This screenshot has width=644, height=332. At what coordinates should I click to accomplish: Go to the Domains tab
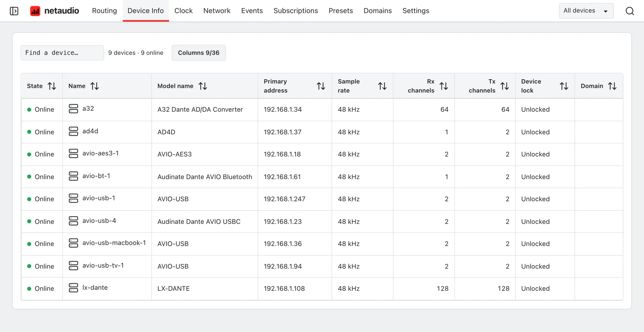pyautogui.click(x=378, y=11)
